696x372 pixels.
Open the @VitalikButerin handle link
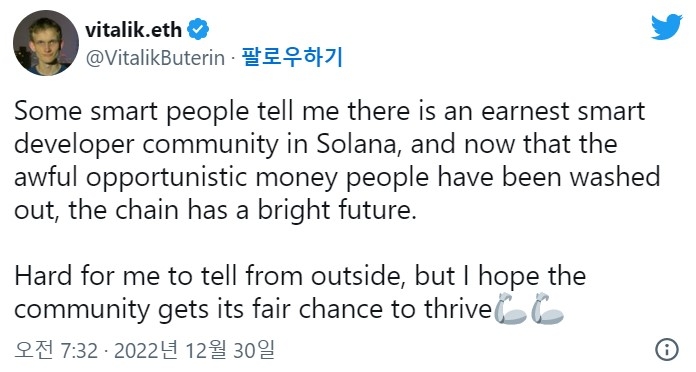click(155, 58)
